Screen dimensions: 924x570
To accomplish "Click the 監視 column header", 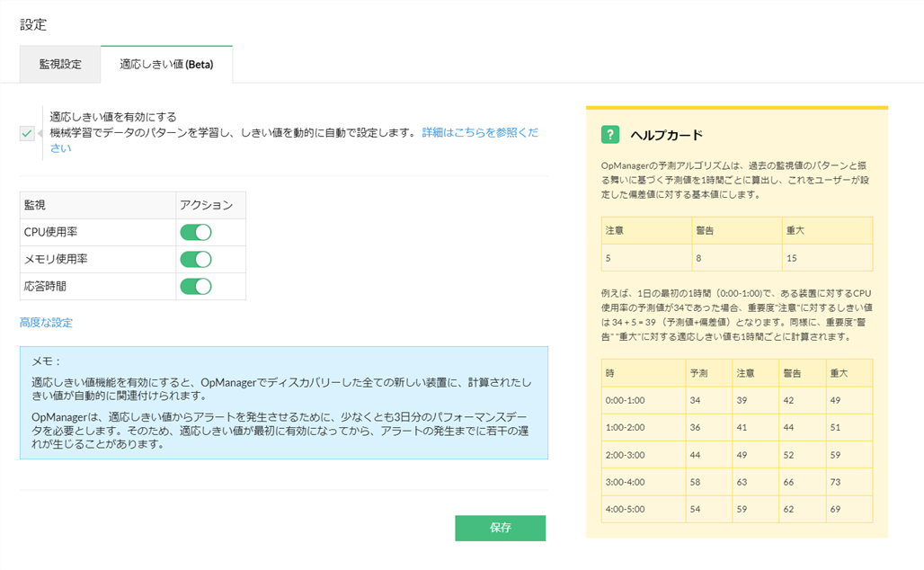I will point(35,206).
